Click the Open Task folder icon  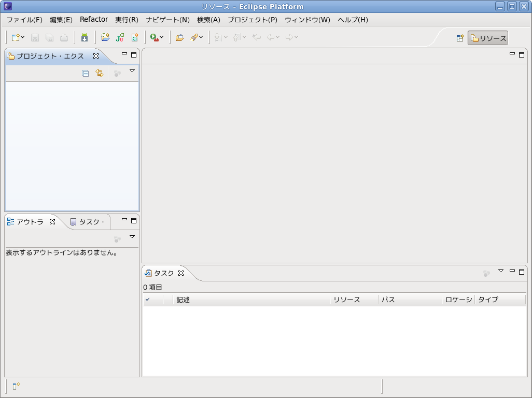(179, 37)
